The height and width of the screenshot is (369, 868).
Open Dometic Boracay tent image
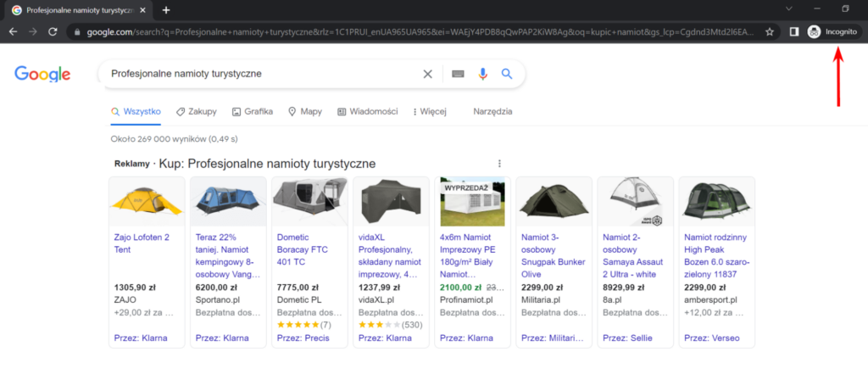pos(309,202)
